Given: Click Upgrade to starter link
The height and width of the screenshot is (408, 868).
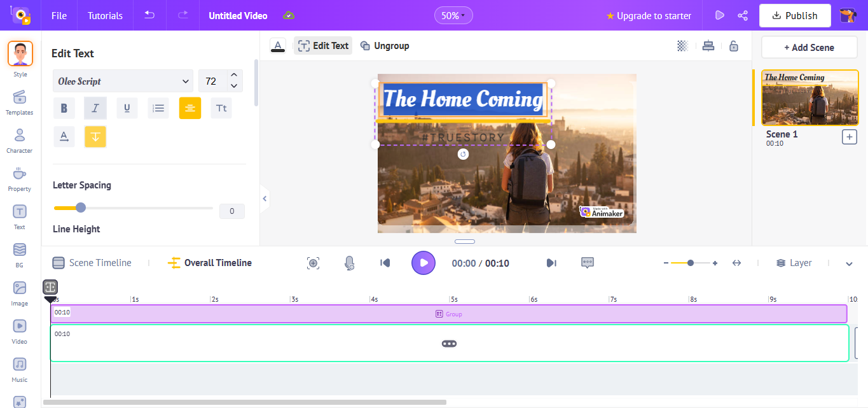Looking at the screenshot, I should coord(649,15).
